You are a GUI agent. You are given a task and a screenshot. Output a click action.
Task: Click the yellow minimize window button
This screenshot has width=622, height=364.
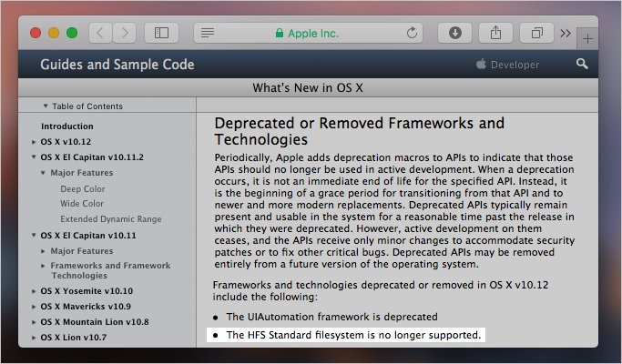(x=54, y=33)
